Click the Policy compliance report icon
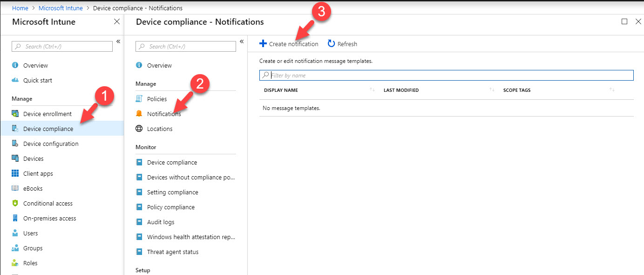644x275 pixels. click(x=139, y=207)
